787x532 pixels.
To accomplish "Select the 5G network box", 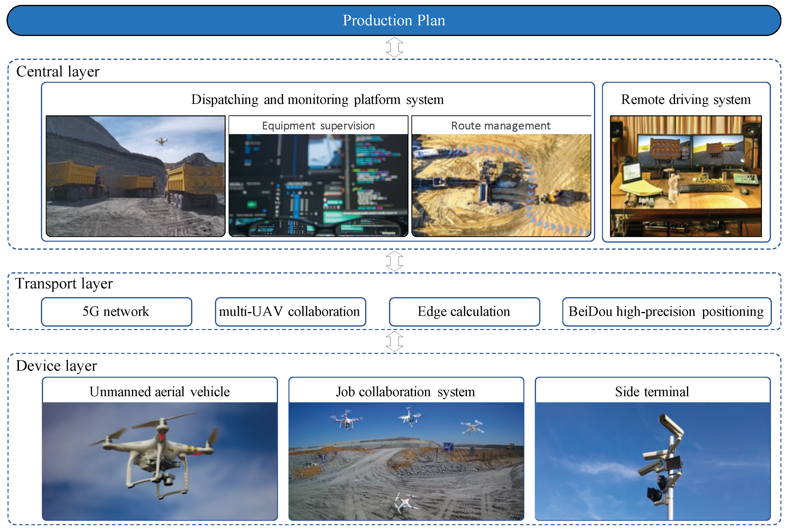I will click(116, 312).
